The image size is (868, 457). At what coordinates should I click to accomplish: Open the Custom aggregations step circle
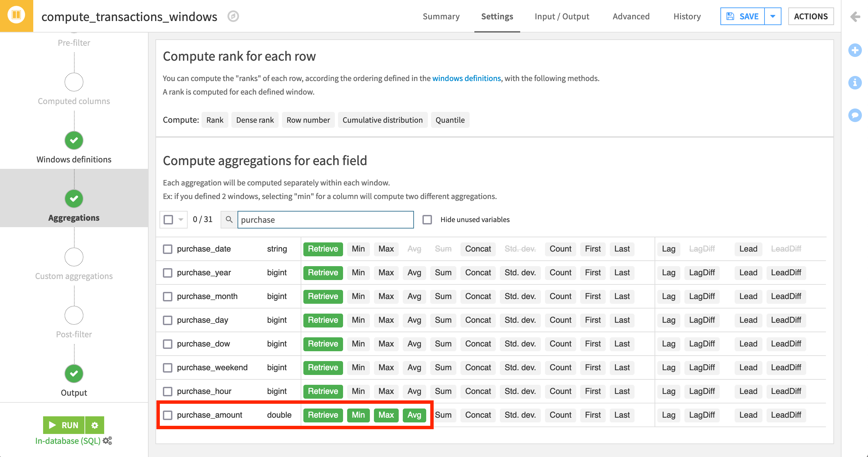click(74, 257)
